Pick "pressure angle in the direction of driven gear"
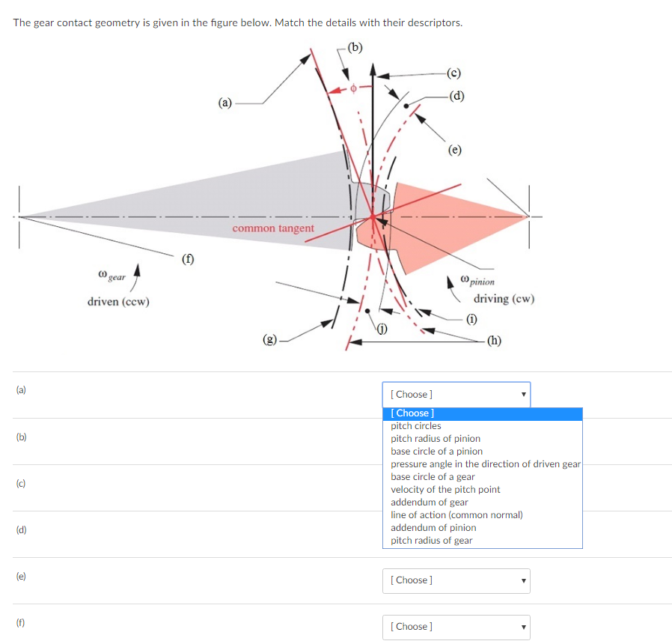Image resolution: width=672 pixels, height=644 pixels. pos(486,464)
